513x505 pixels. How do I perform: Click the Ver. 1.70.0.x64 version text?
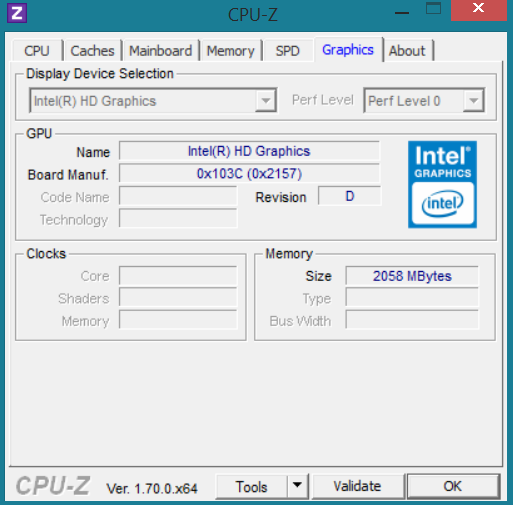tap(152, 489)
